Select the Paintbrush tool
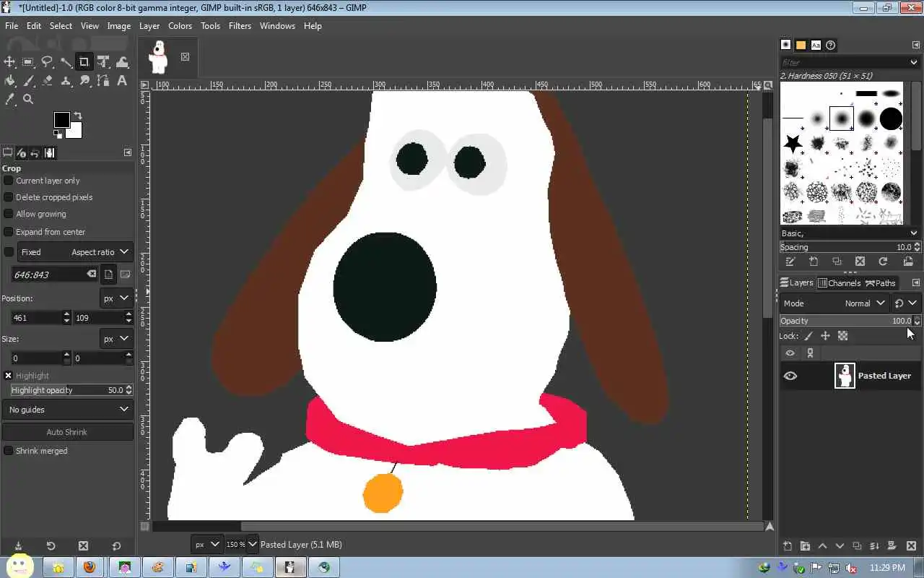This screenshot has width=924, height=578. click(28, 81)
